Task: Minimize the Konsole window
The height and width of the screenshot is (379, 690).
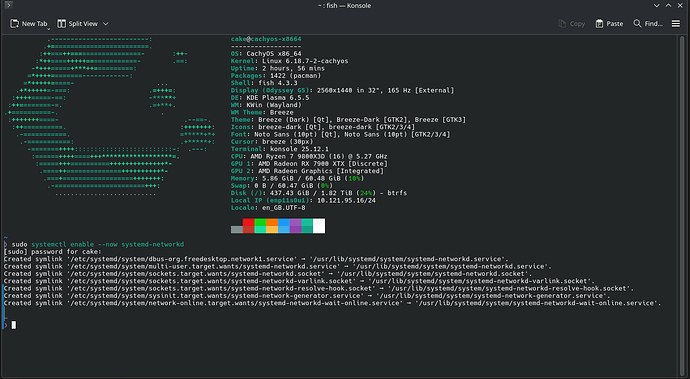Action: (657, 6)
